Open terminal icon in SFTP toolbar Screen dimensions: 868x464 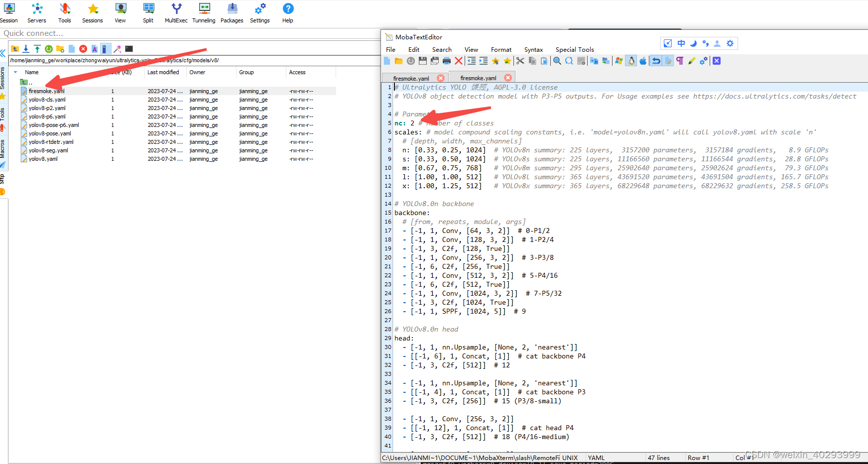point(129,49)
